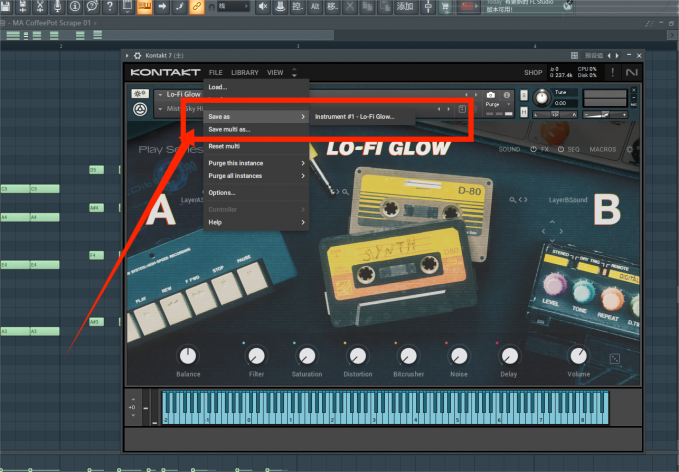
Task: Click the Tune value field showing 0.00
Action: [x=566, y=103]
